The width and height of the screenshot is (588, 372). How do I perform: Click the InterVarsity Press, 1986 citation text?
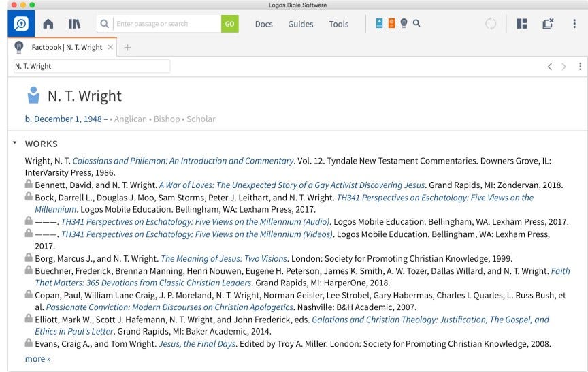(70, 172)
